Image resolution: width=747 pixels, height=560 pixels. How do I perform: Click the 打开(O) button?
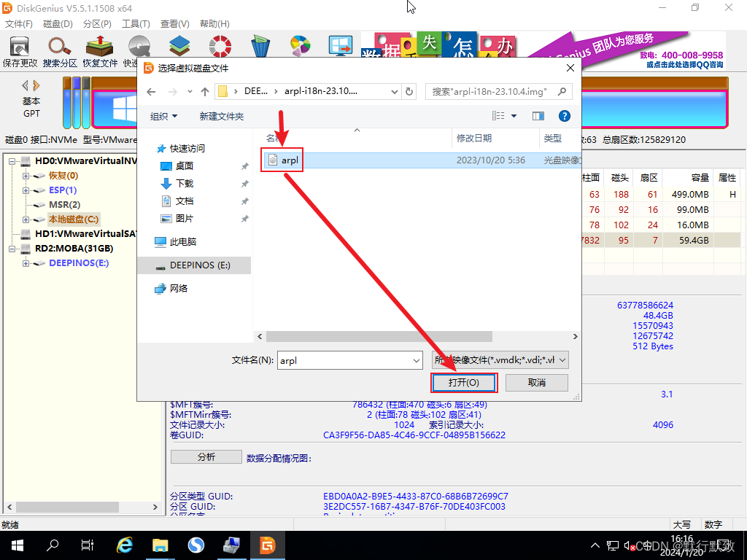(x=464, y=383)
